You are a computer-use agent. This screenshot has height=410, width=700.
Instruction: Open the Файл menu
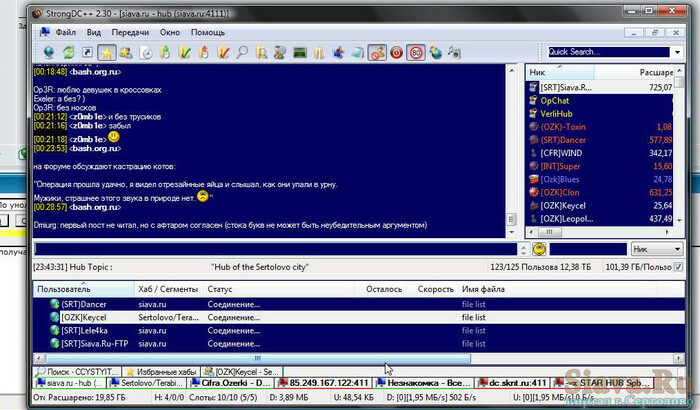point(65,32)
